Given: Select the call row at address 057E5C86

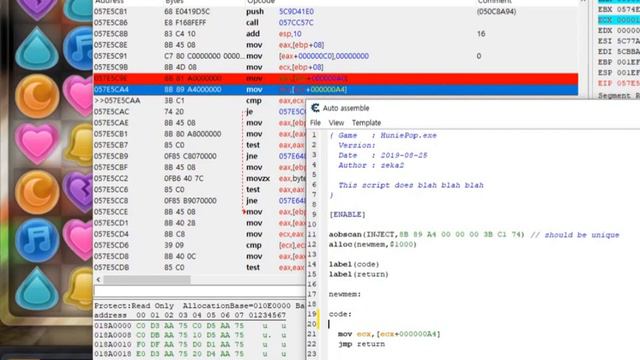Looking at the screenshot, I should point(336,22).
